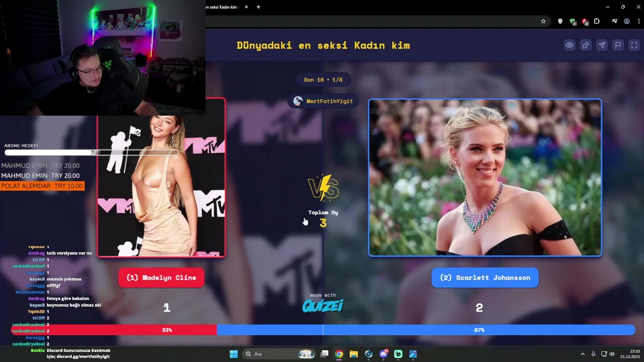644x362 pixels.
Task: Open Task View on the taskbar
Action: pos(325,354)
